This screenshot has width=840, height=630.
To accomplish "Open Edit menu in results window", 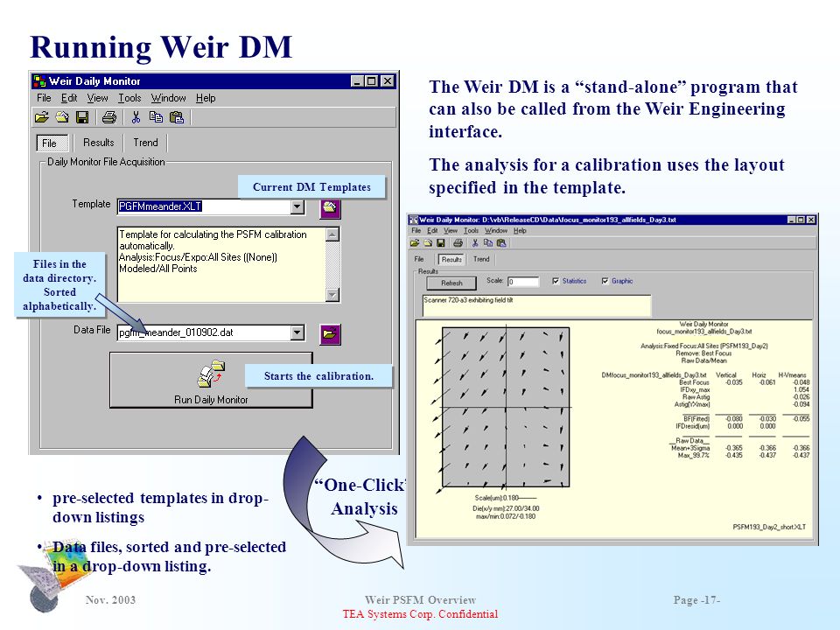I will [x=432, y=231].
